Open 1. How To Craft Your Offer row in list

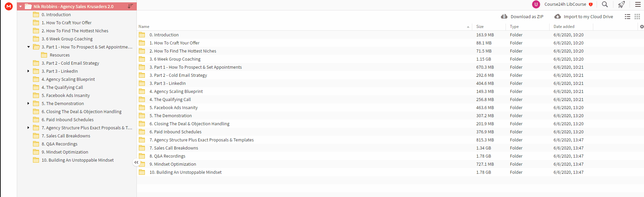(390, 43)
